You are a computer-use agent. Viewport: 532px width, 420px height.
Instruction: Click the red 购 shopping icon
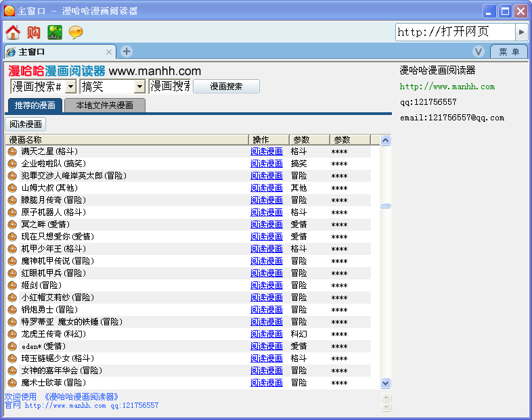pyautogui.click(x=34, y=32)
